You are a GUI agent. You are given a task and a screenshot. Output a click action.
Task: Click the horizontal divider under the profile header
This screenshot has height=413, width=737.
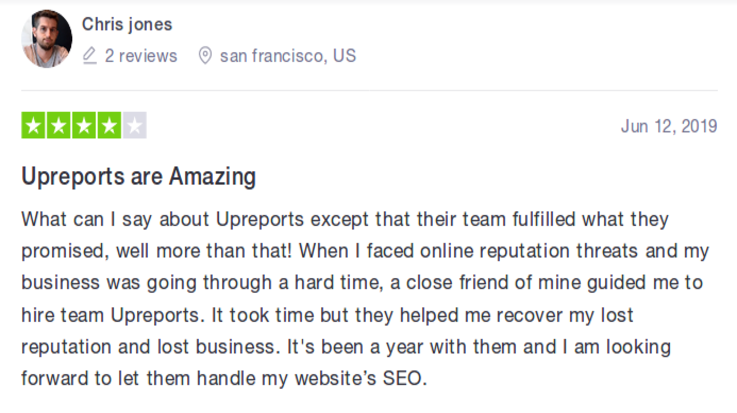[369, 90]
